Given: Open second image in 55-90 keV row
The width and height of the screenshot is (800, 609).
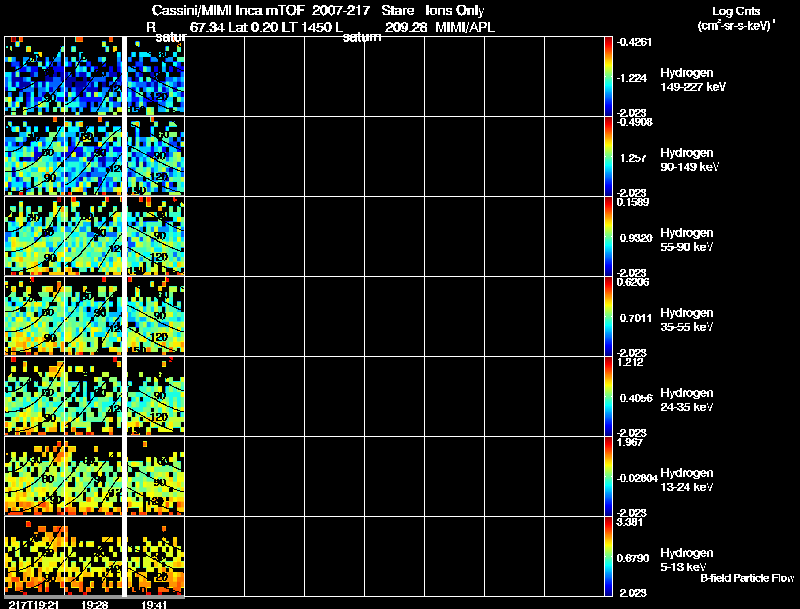Looking at the screenshot, I should 93,237.
